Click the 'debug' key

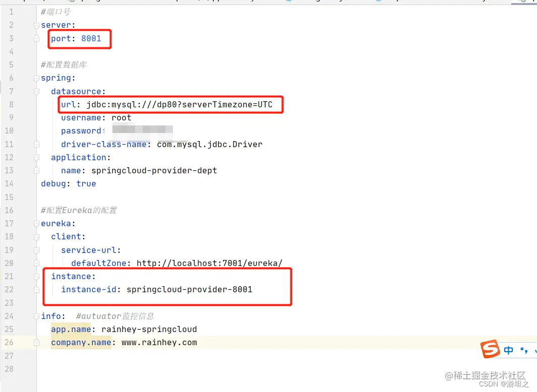click(53, 184)
